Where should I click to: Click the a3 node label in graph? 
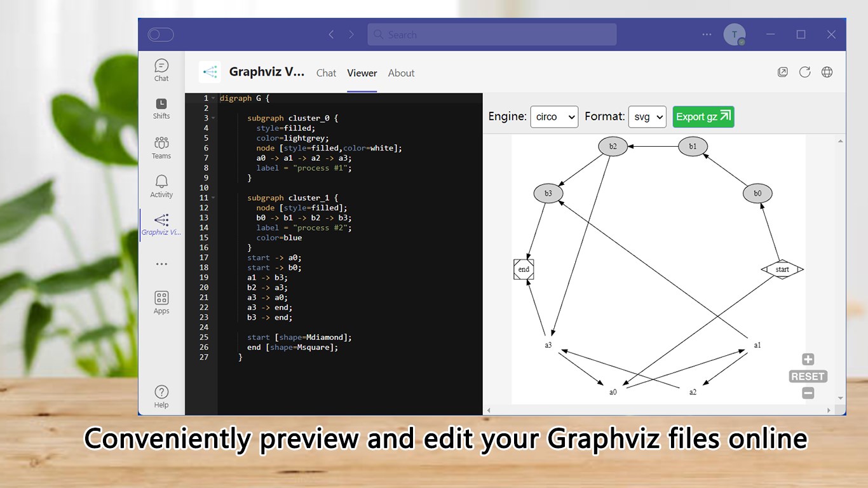tap(548, 345)
